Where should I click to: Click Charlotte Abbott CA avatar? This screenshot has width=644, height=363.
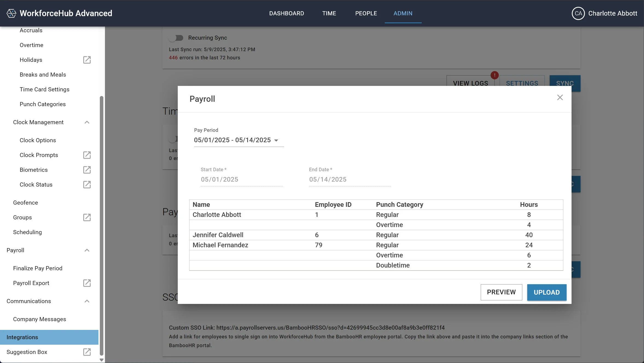(578, 13)
